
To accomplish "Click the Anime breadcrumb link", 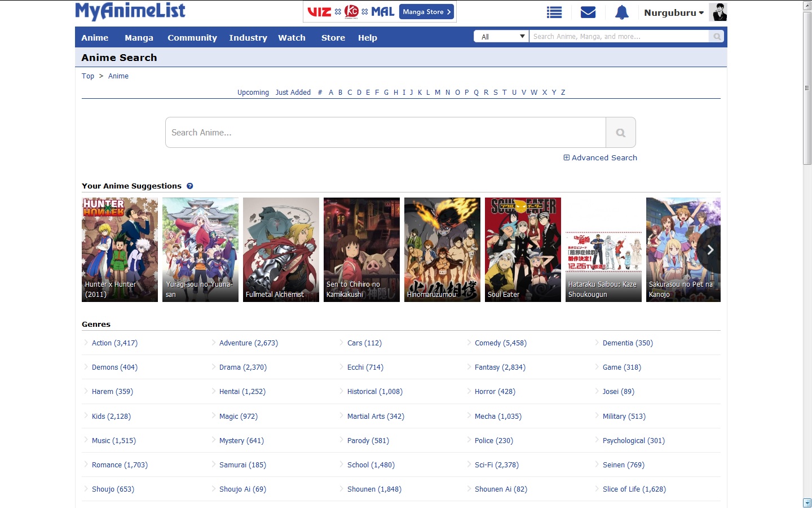I will [x=118, y=76].
